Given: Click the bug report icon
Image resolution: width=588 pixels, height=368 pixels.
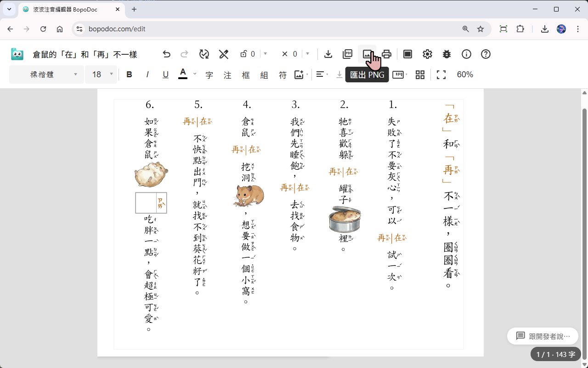Looking at the screenshot, I should point(446,54).
